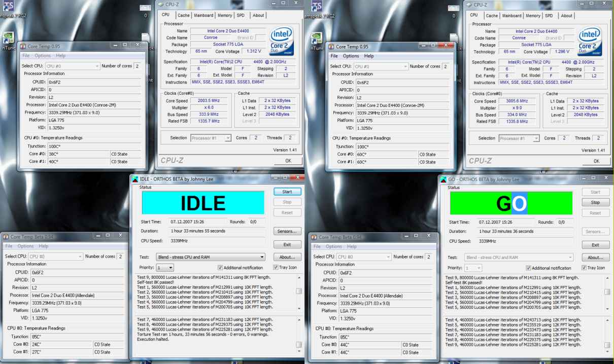Click the title bar icon of the IDLE Orthos window
This screenshot has height=364, width=614.
(x=134, y=179)
